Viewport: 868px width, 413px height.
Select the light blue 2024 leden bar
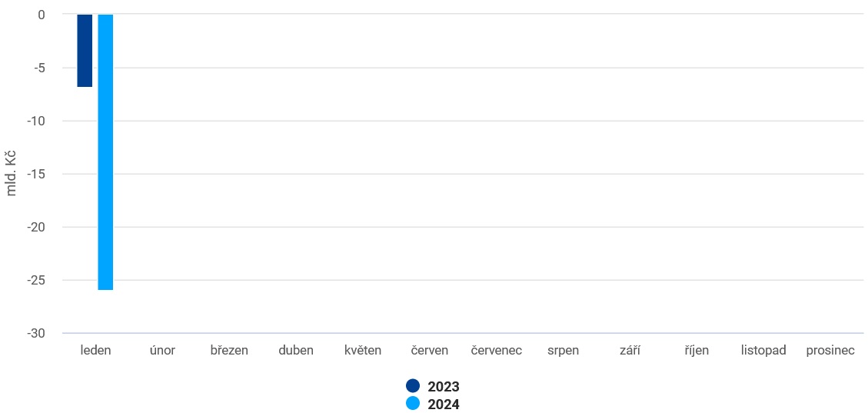point(106,152)
